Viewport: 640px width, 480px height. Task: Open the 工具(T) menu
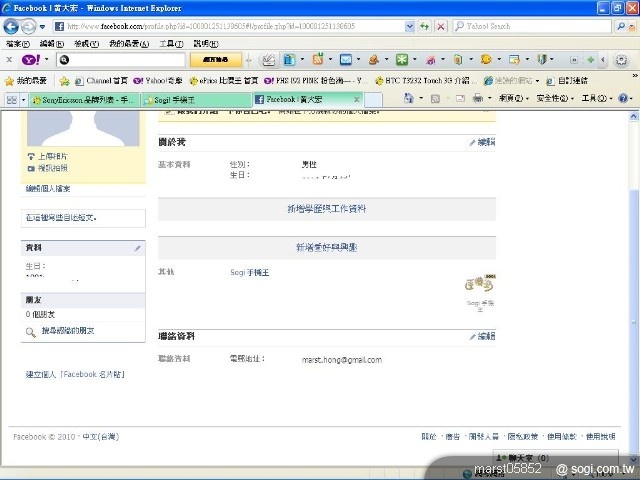[171, 44]
